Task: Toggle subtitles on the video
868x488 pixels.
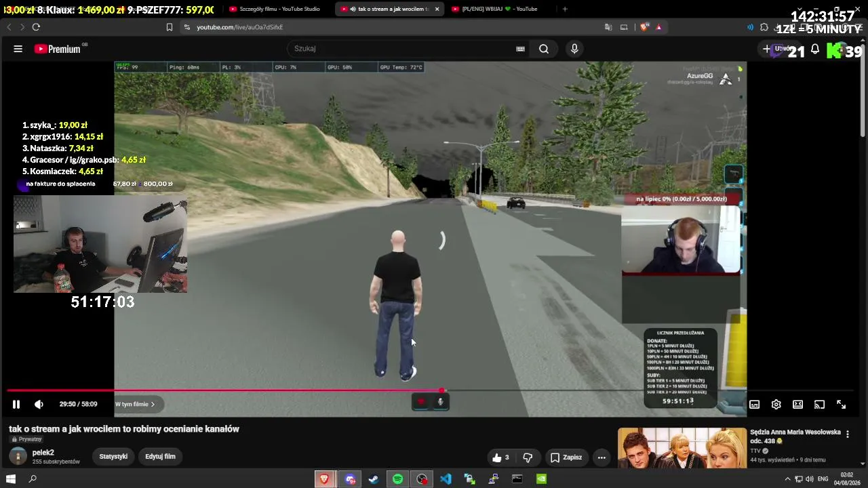Action: [x=754, y=405]
